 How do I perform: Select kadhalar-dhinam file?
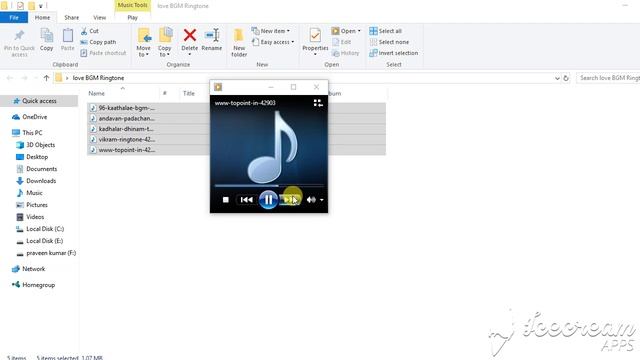[x=126, y=129]
